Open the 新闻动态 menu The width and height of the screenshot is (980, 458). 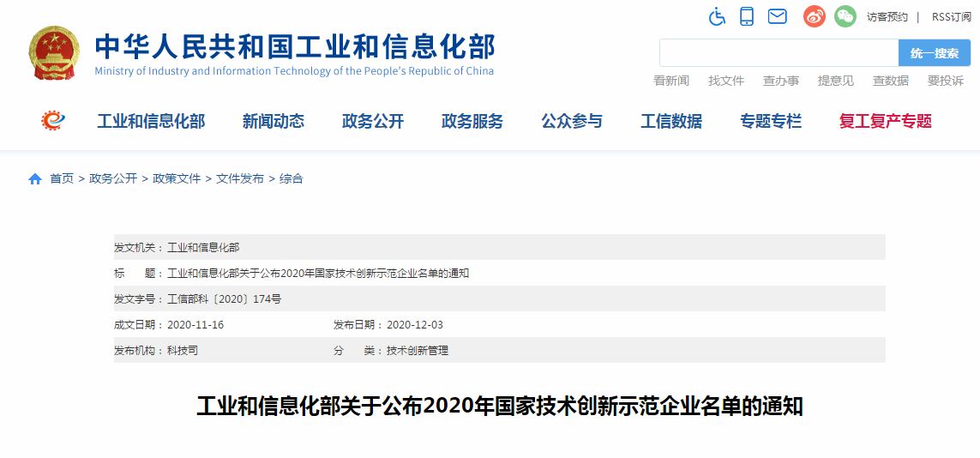pos(273,122)
